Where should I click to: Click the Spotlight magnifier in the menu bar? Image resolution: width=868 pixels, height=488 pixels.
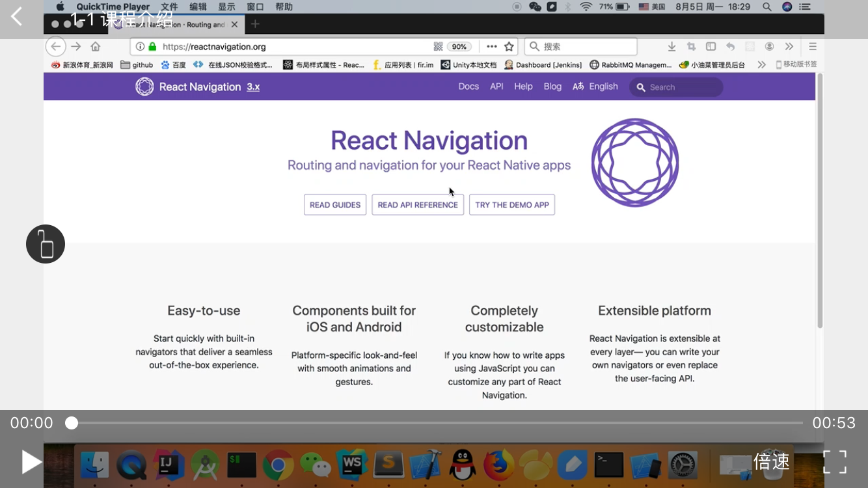(x=767, y=7)
